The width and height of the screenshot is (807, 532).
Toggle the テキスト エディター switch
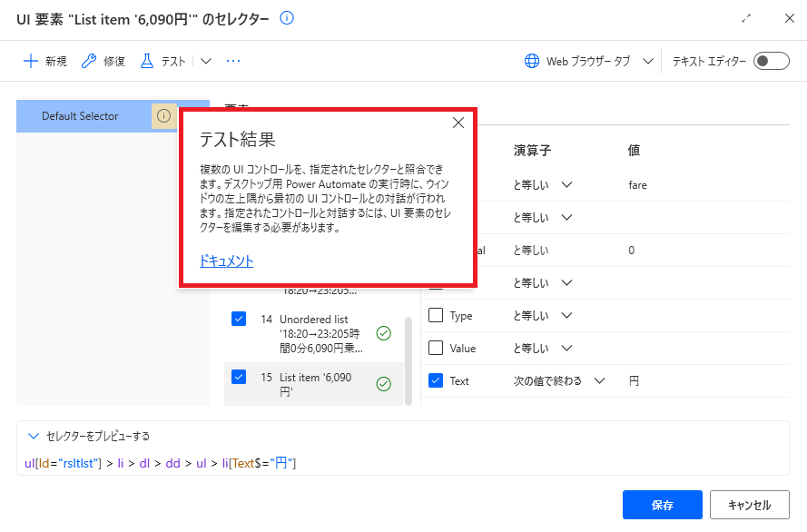(770, 61)
